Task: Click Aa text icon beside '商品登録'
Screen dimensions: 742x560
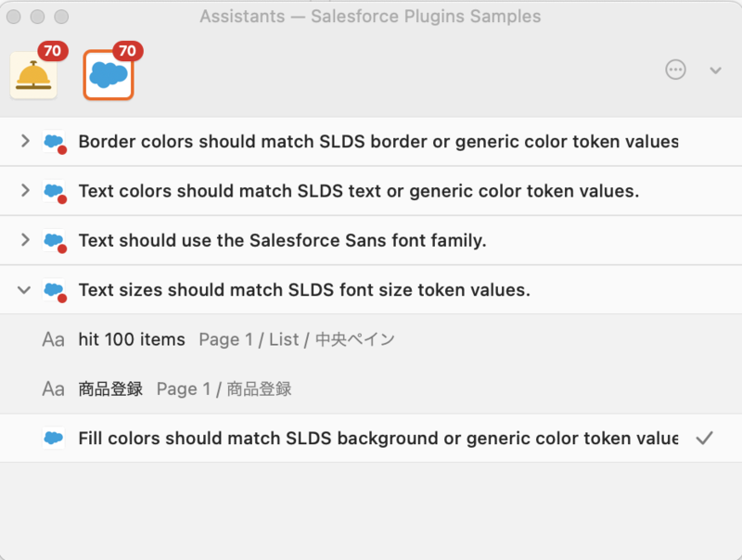Action: coord(53,388)
